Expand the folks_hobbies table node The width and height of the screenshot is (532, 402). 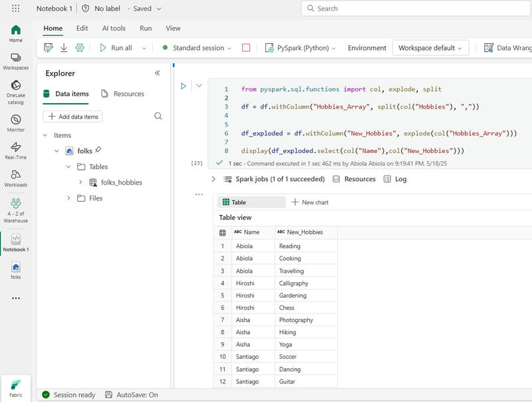point(80,182)
